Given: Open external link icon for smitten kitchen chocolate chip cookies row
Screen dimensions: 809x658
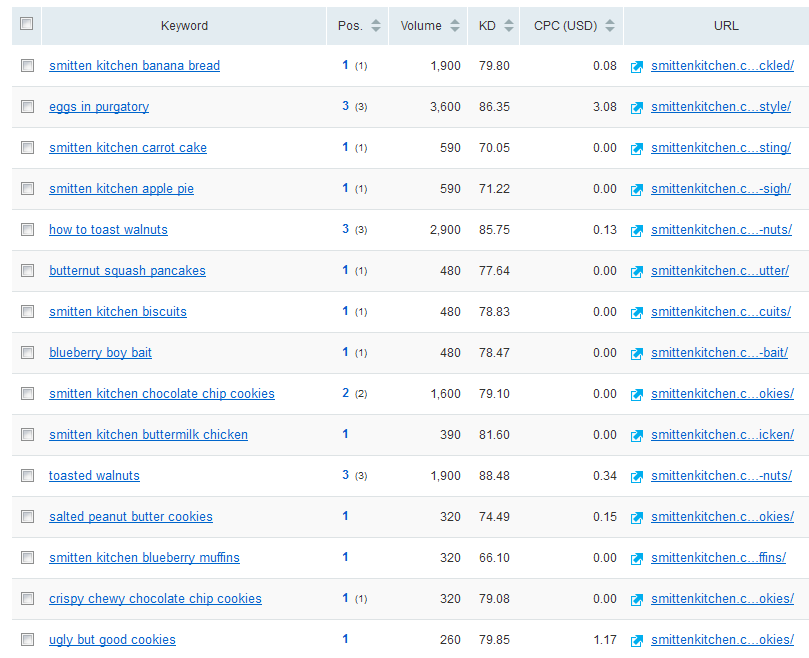Looking at the screenshot, I should pyautogui.click(x=637, y=395).
